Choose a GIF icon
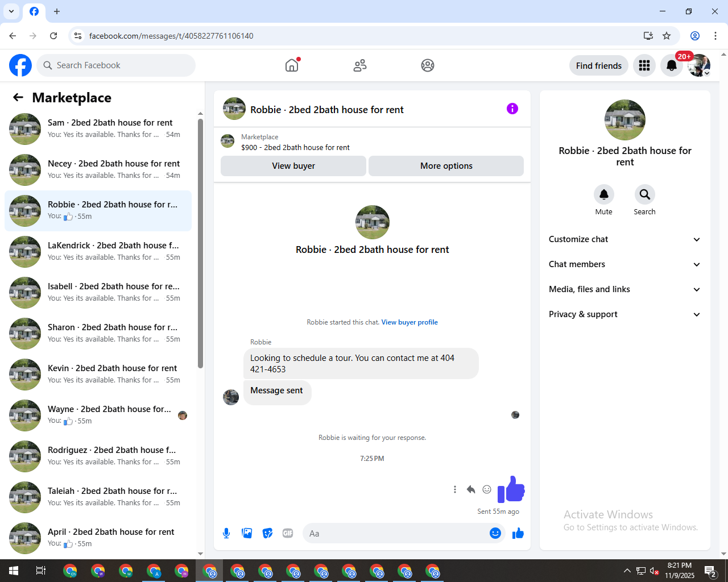The height and width of the screenshot is (582, 728). click(288, 533)
